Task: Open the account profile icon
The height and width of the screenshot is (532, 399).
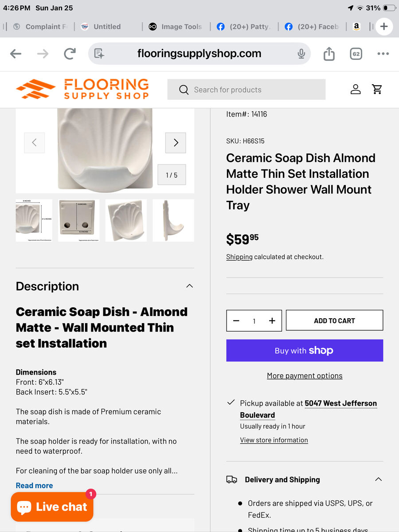Action: pos(356,90)
